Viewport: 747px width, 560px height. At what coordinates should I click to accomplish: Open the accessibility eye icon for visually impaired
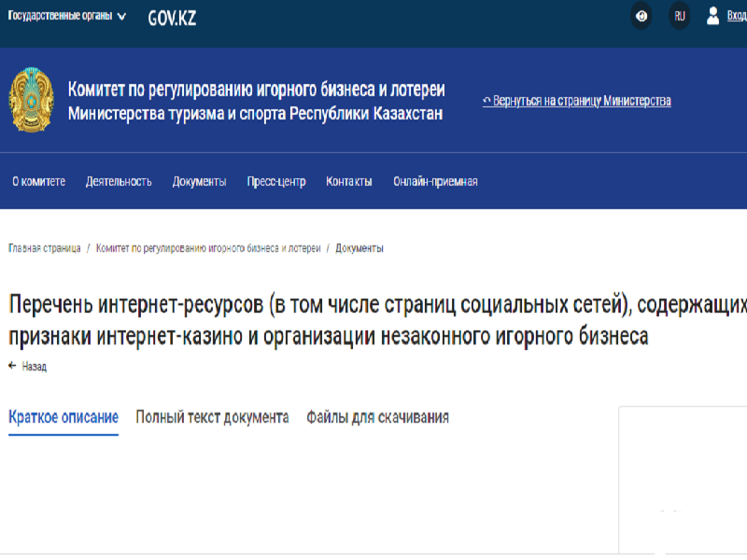[641, 16]
